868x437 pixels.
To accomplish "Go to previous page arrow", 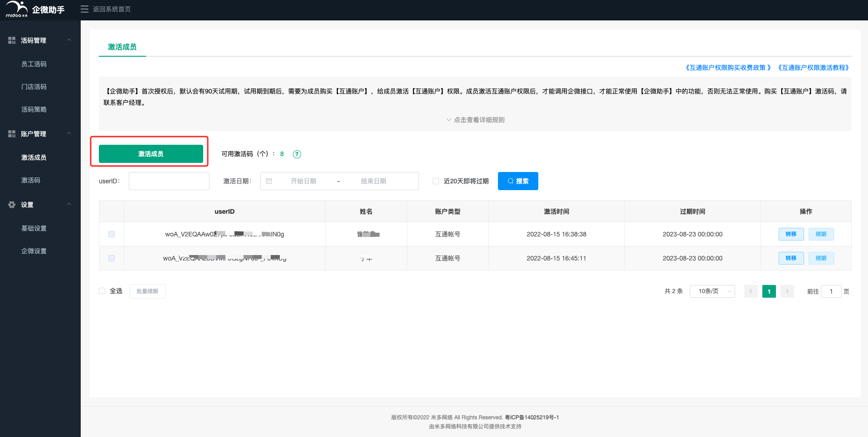I will pyautogui.click(x=751, y=291).
